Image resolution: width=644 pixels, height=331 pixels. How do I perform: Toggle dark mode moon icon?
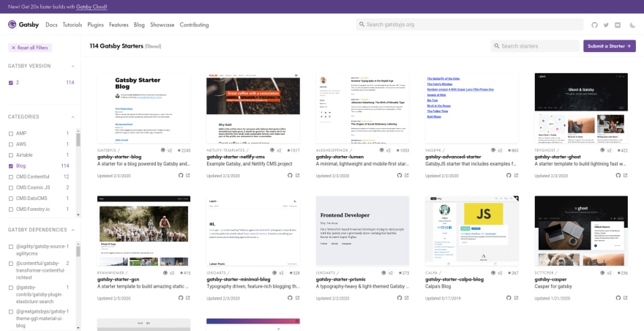[x=632, y=25]
